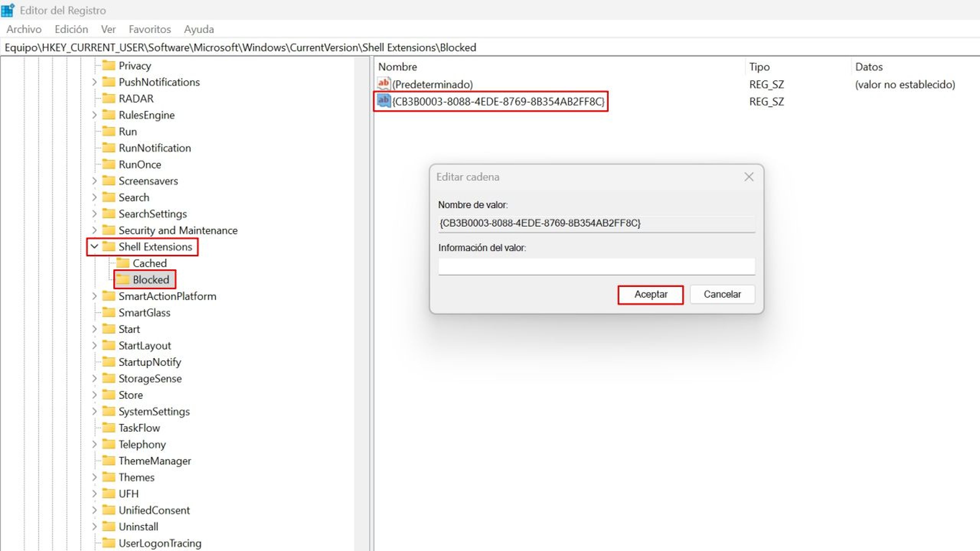Click the Cancelar button in dialog
This screenshot has width=980, height=551.
click(722, 294)
